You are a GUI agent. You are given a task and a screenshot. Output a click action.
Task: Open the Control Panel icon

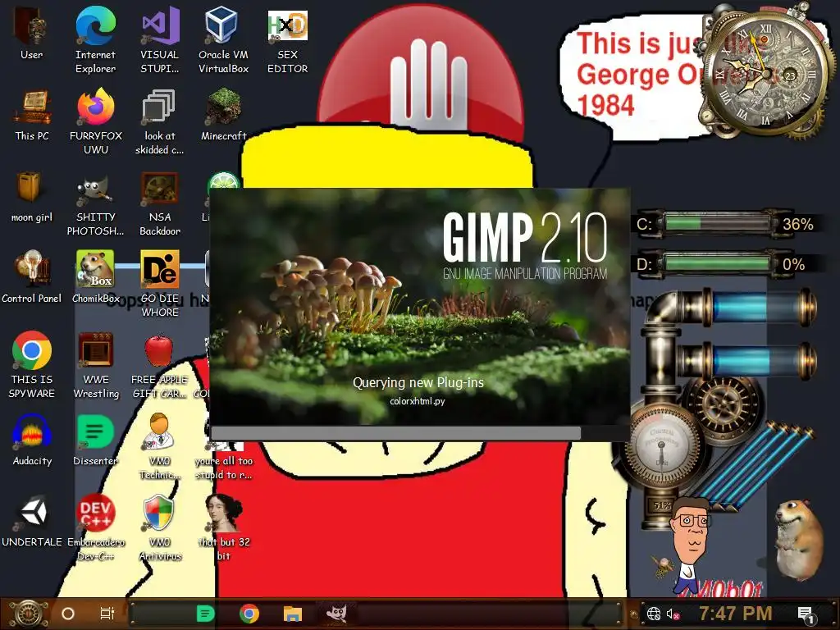[x=32, y=277]
